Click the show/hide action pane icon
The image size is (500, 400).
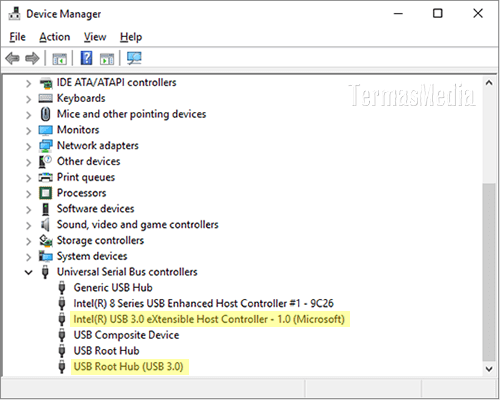click(x=107, y=59)
